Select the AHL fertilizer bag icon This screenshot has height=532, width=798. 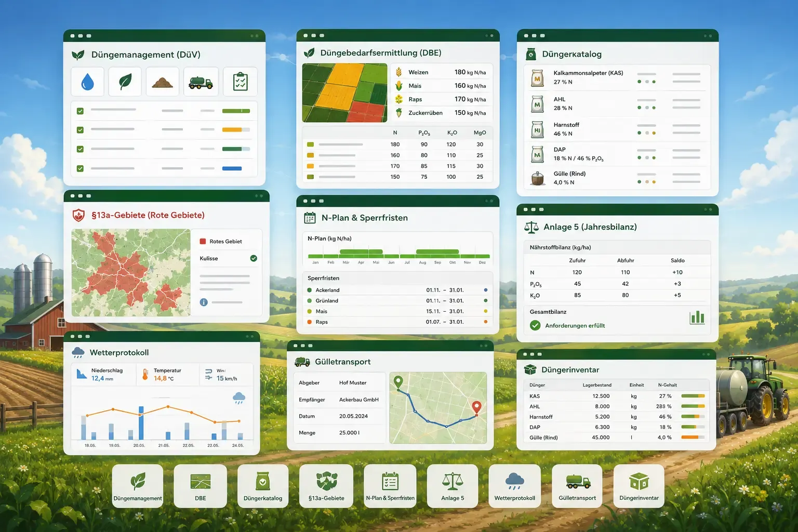click(537, 104)
